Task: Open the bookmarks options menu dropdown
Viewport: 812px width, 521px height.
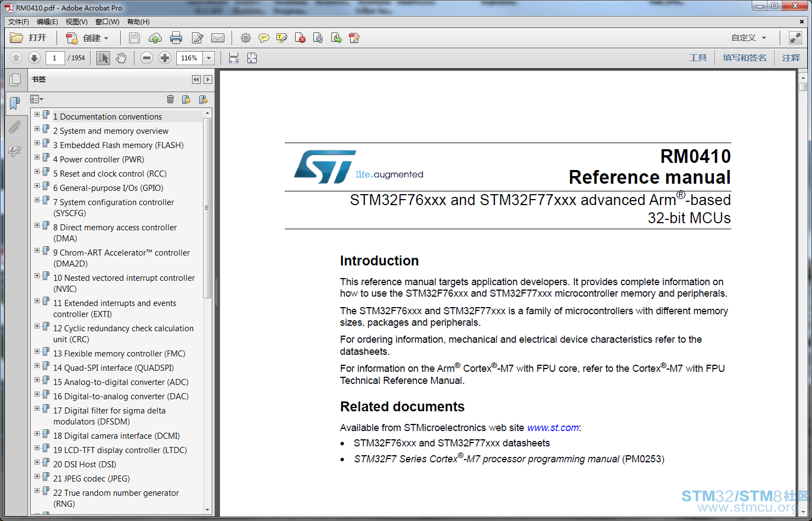Action: [x=37, y=99]
